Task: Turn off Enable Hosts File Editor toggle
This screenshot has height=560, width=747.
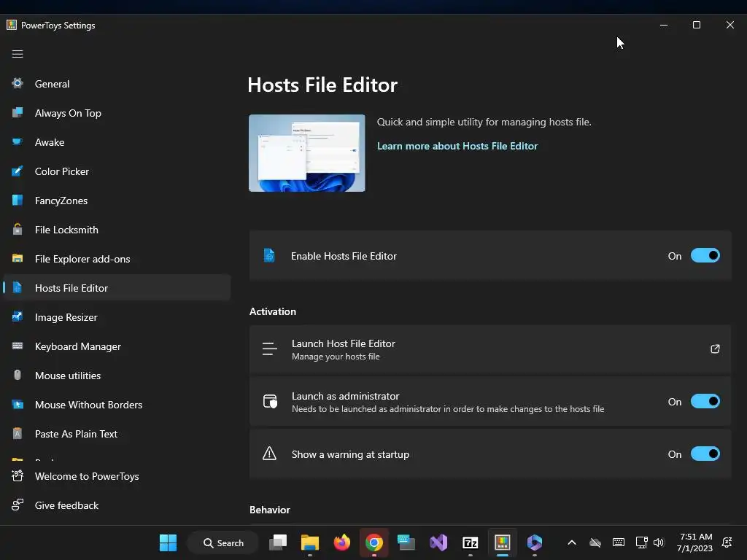Action: click(705, 256)
